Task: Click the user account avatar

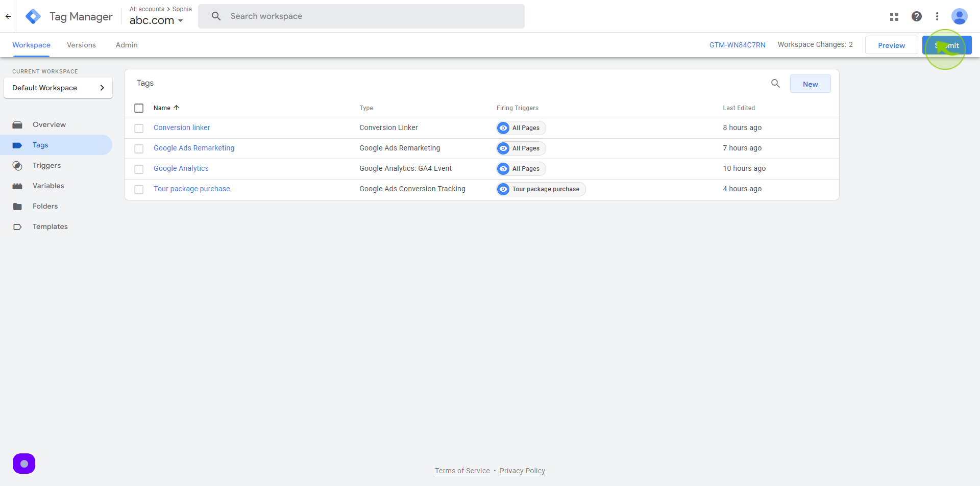Action: coord(960,16)
